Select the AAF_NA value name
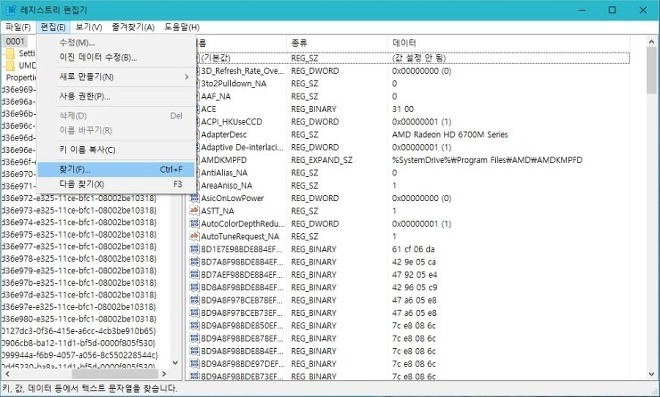This screenshot has width=660, height=397. point(216,96)
